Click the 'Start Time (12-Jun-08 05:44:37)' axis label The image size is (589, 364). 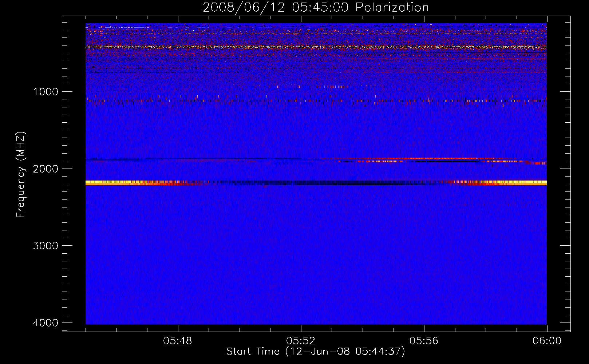point(316,352)
